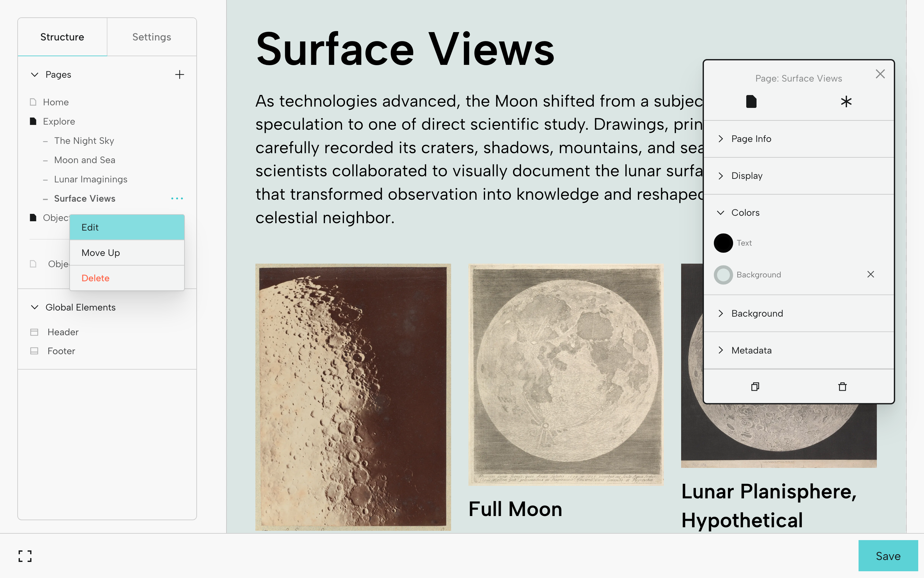Collapse the Pages section

click(35, 74)
